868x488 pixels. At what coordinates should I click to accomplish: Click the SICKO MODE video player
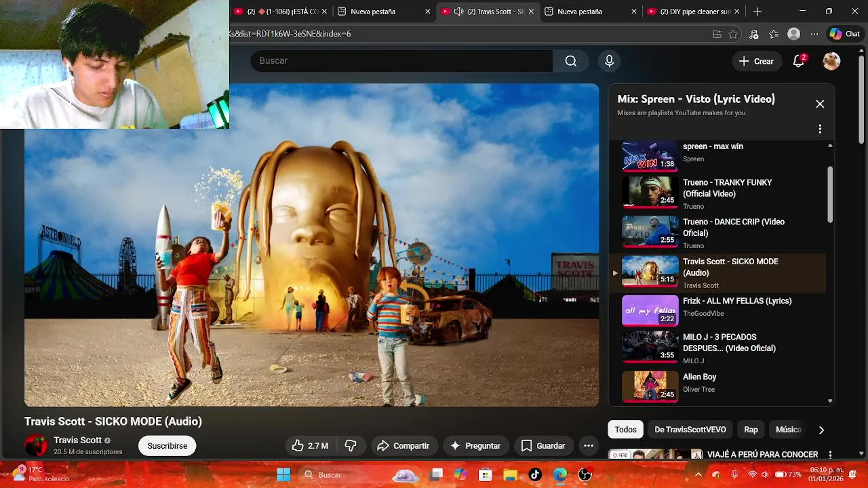(312, 245)
